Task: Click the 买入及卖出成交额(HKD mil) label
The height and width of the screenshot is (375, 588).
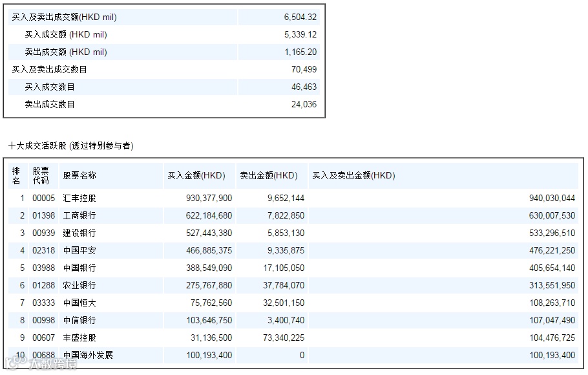Action: click(x=64, y=17)
